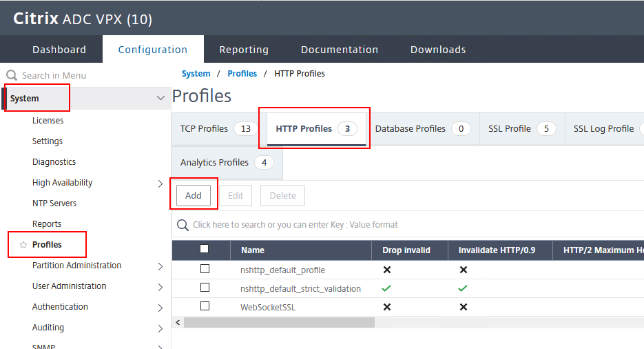The width and height of the screenshot is (644, 349).
Task: Toggle the select-all checkbox in table header
Action: click(204, 250)
